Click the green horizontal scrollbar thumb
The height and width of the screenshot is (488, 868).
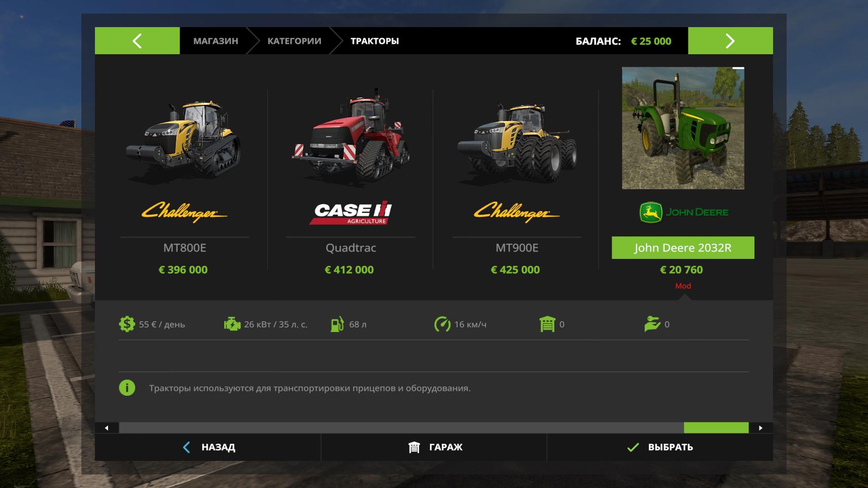click(716, 428)
